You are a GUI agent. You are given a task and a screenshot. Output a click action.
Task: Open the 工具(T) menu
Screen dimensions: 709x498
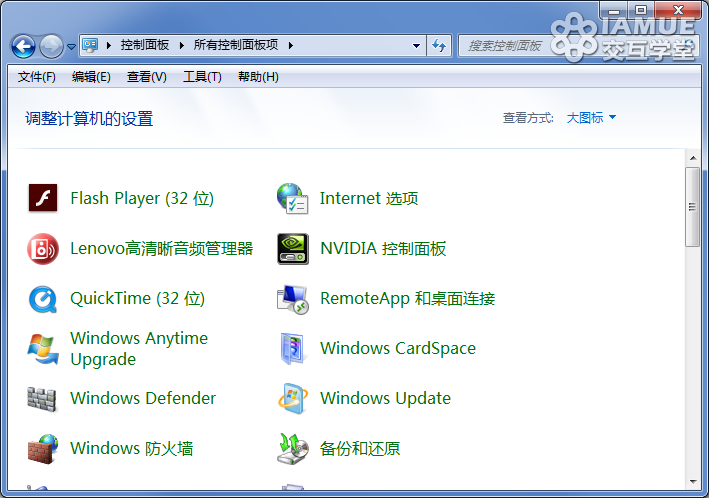(x=202, y=77)
